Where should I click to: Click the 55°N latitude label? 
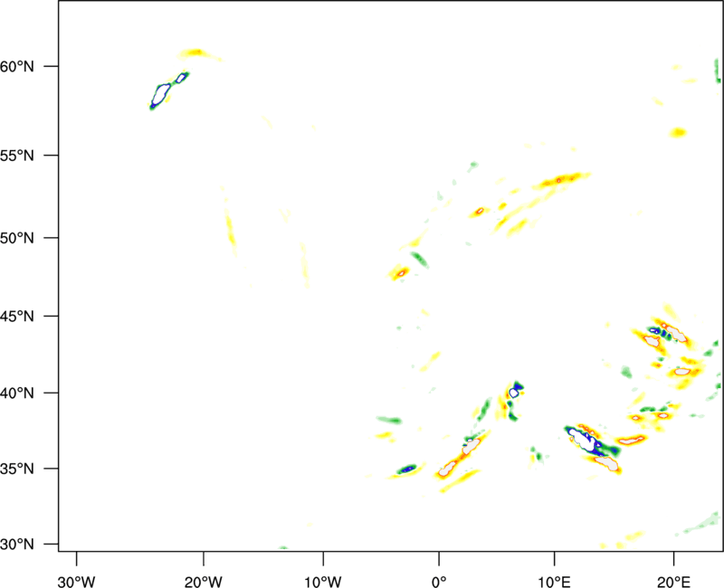[17, 156]
